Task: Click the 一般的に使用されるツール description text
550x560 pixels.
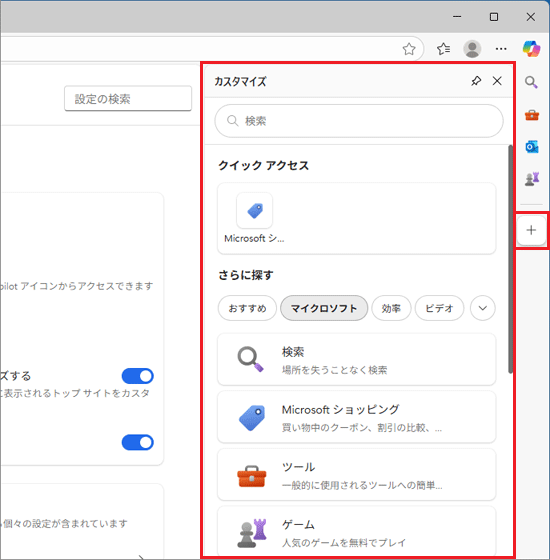Action: tap(362, 485)
